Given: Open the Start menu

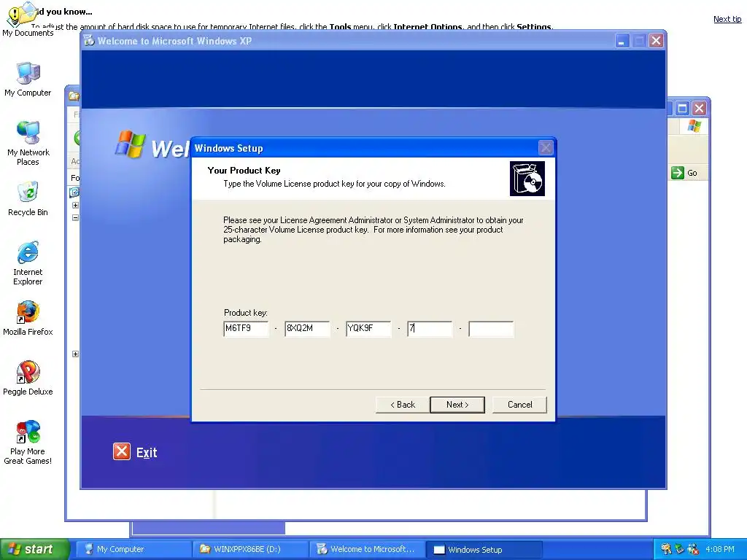Looking at the screenshot, I should 34,549.
